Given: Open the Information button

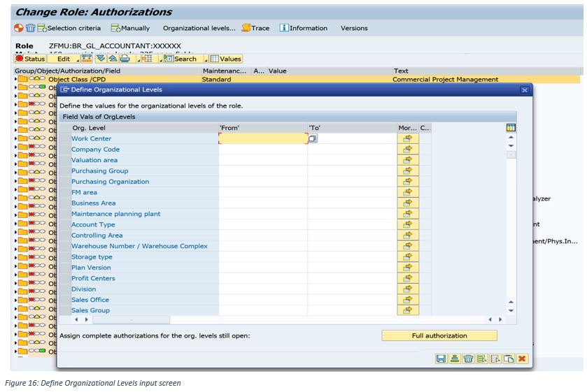Looking at the screenshot, I should click(304, 28).
